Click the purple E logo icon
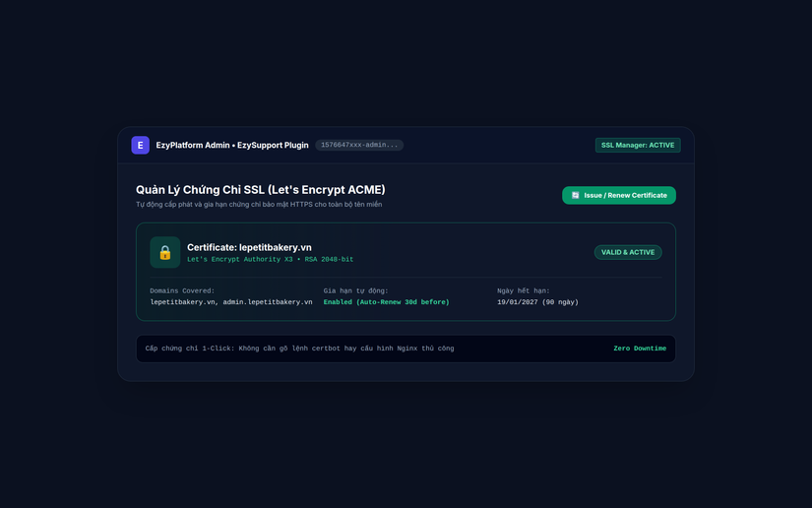Image resolution: width=812 pixels, height=508 pixels. 141,145
